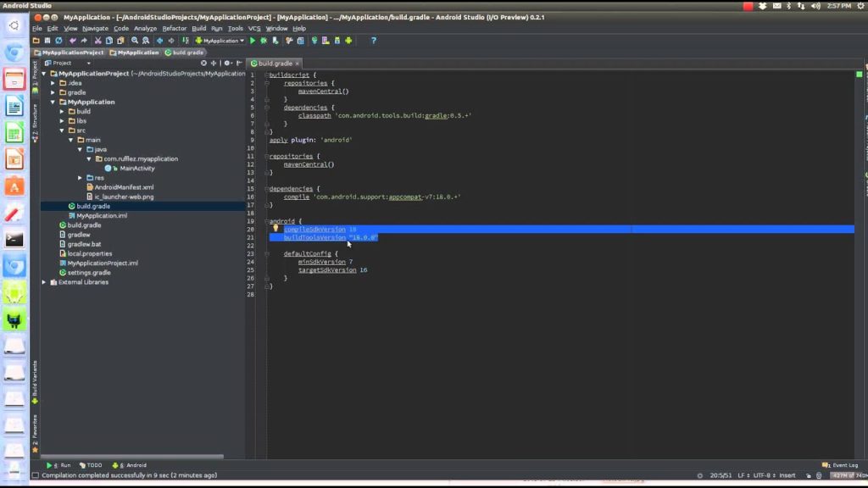Toggle the Build Variants side tab
Screen dimensions: 868x488
(x=35, y=382)
